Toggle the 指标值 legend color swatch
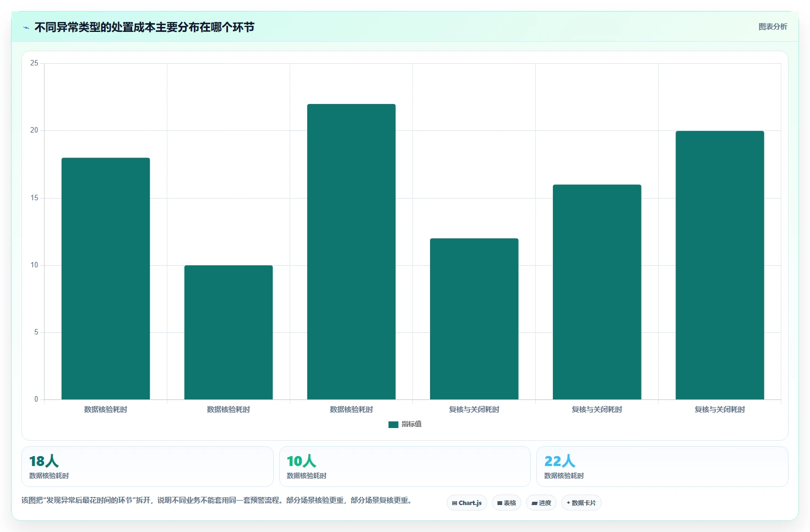The height and width of the screenshot is (532, 810). pyautogui.click(x=393, y=424)
